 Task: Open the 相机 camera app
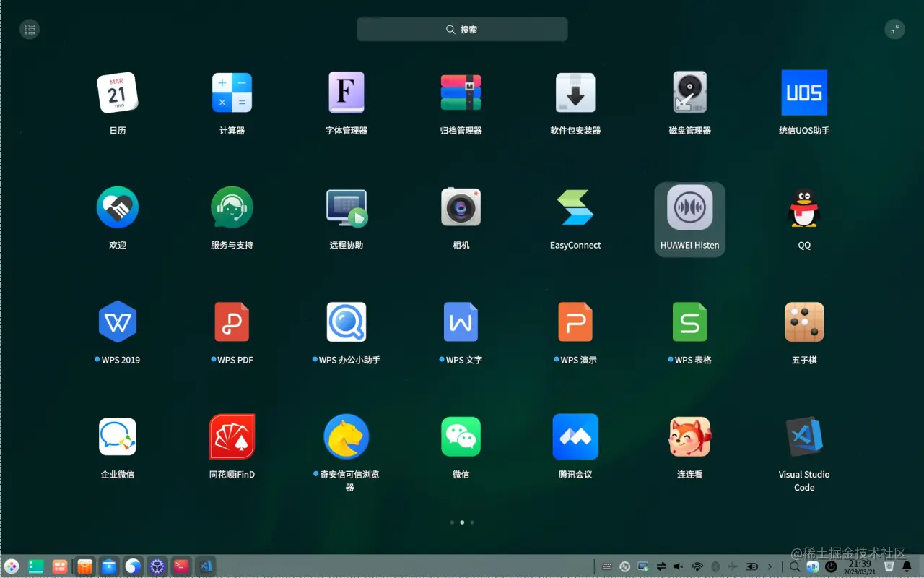coord(461,207)
